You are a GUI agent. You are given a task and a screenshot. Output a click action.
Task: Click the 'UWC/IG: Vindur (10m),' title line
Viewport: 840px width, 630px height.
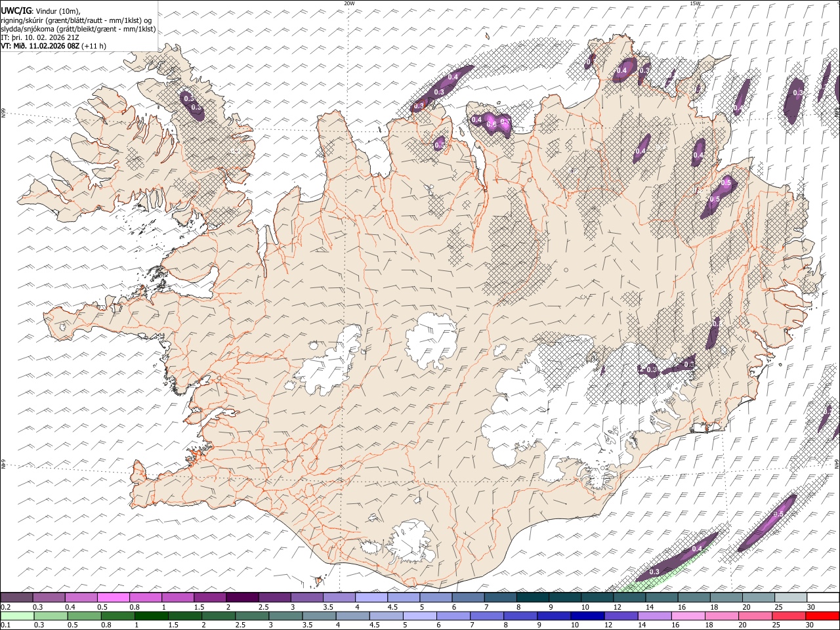pos(41,10)
